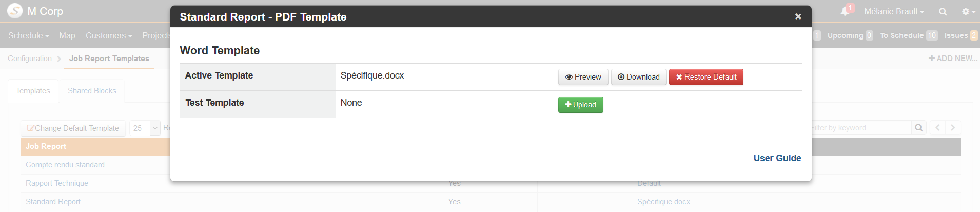Switch to the Shared Blocks tab
Screen dimensions: 980x212
[x=92, y=91]
